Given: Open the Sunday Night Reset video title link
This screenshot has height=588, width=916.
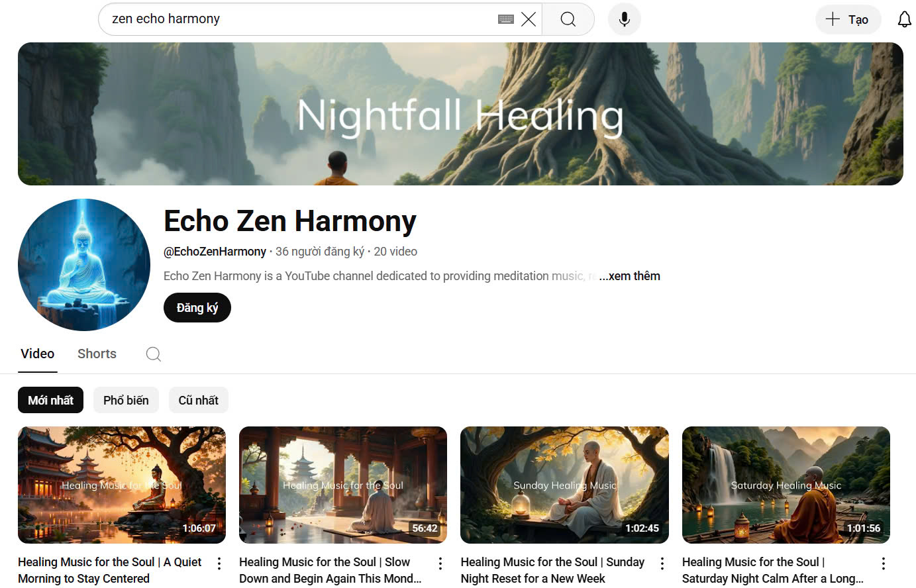Looking at the screenshot, I should click(x=552, y=570).
